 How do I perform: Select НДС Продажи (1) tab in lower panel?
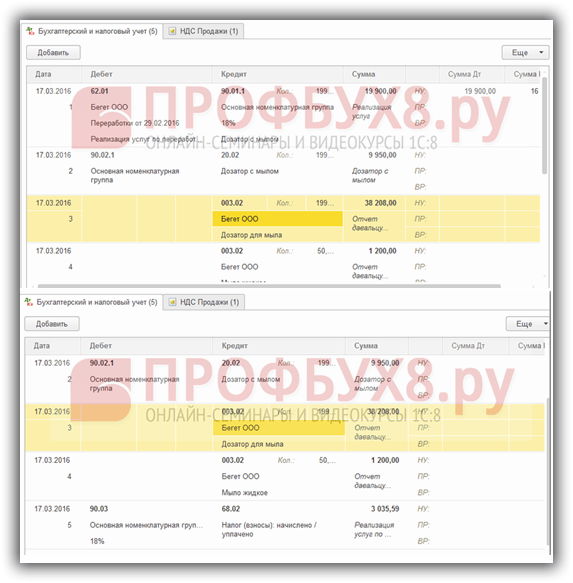pyautogui.click(x=204, y=302)
